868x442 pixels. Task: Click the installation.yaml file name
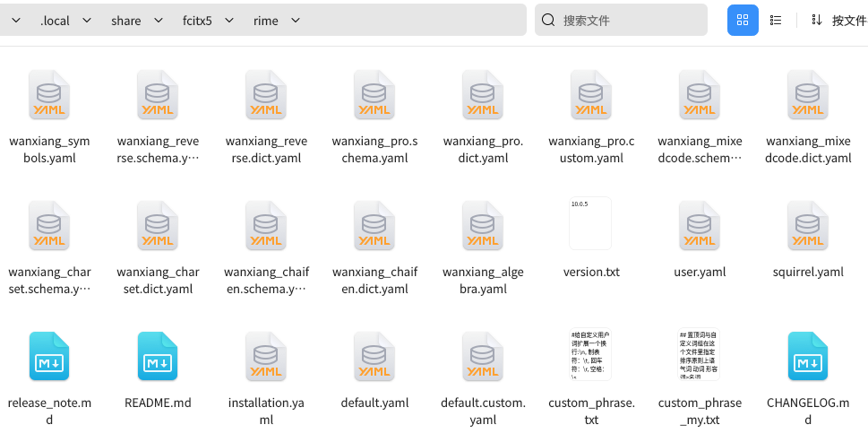[266, 411]
